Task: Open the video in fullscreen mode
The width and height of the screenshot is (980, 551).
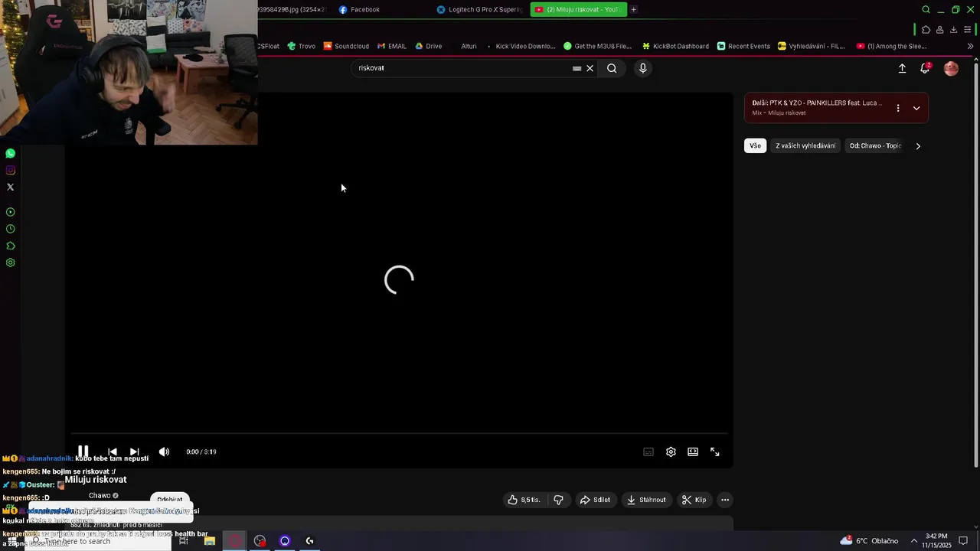Action: [x=715, y=452]
